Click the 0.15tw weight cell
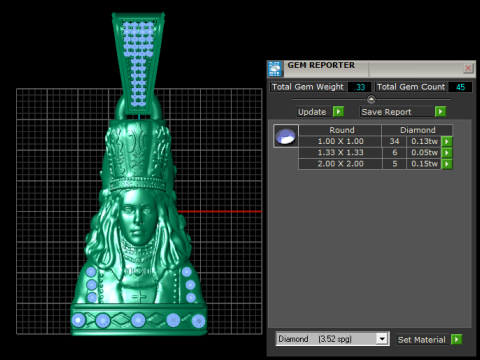The image size is (480, 360). coord(424,164)
